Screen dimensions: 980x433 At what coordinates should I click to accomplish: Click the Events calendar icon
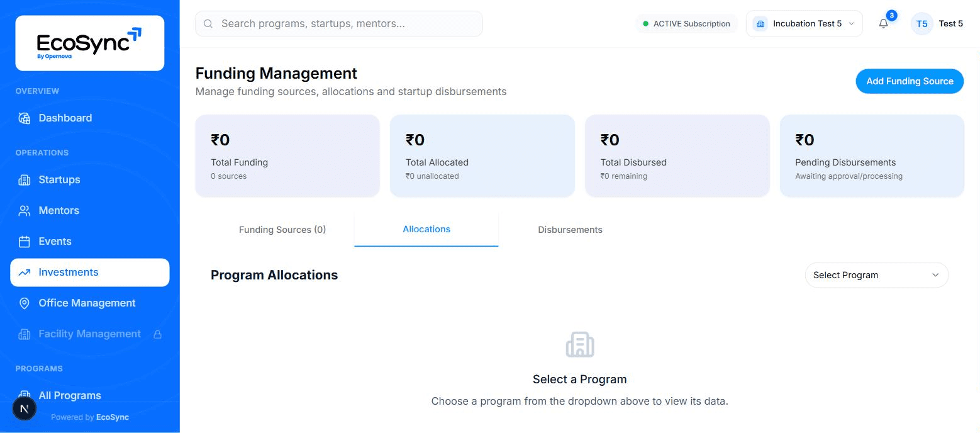pyautogui.click(x=25, y=242)
